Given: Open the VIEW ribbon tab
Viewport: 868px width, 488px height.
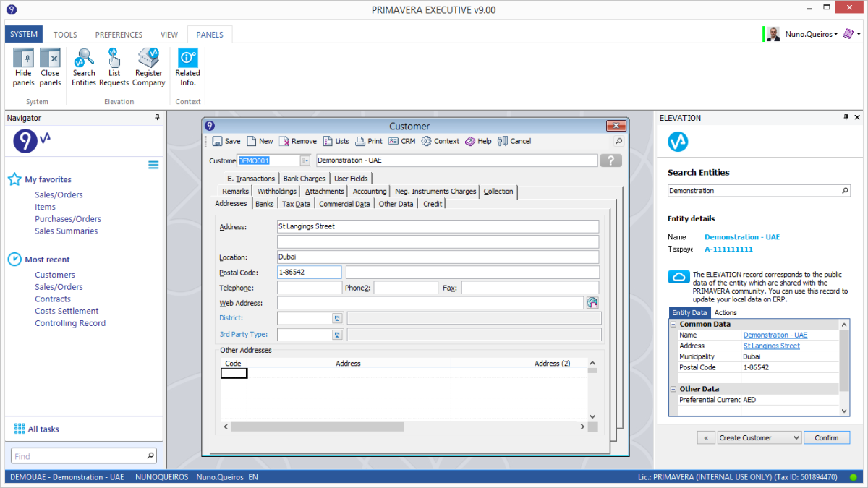Looking at the screenshot, I should pos(169,34).
